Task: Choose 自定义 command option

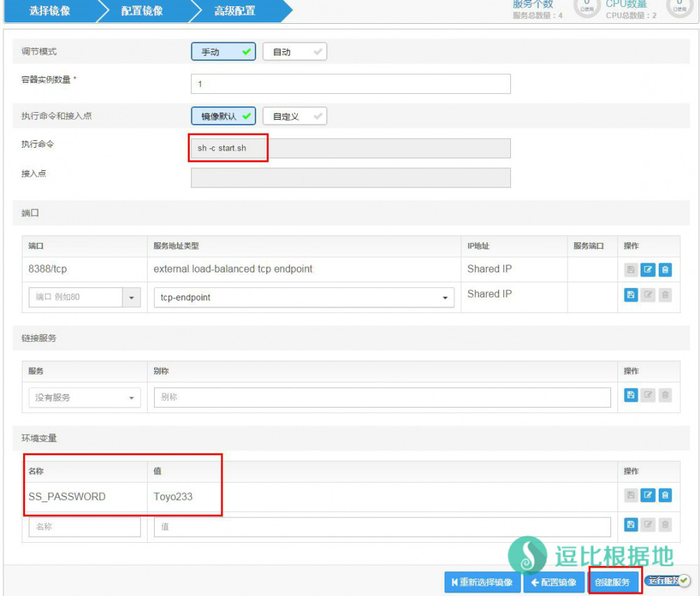Action: click(295, 116)
